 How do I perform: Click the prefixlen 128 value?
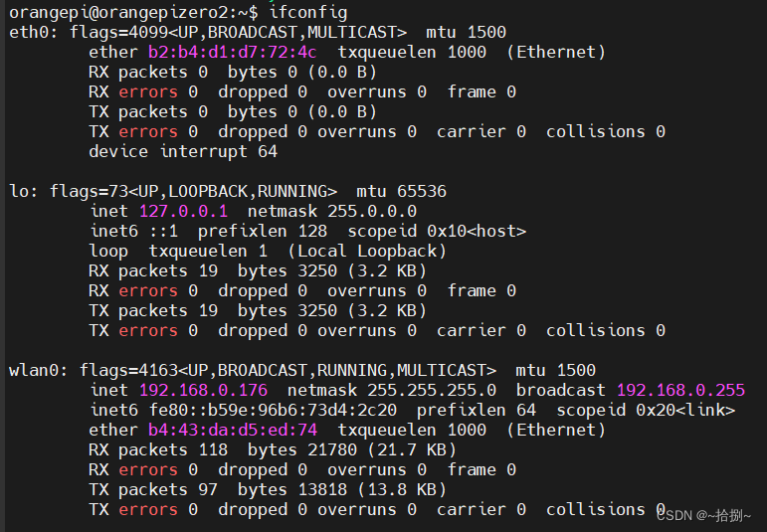coord(263,232)
